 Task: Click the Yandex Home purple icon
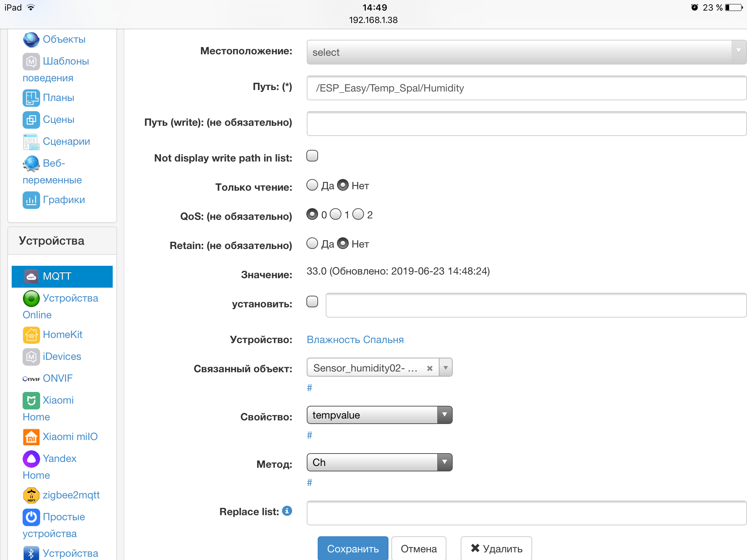click(31, 459)
